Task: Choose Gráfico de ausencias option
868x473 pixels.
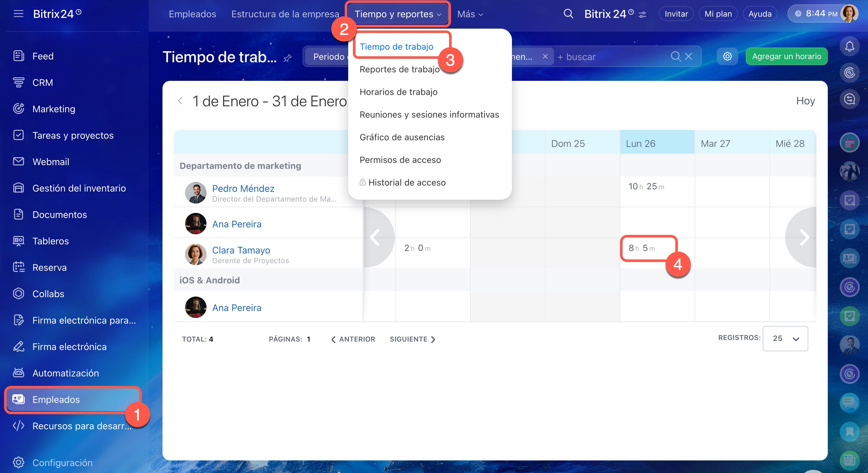Action: coord(402,137)
